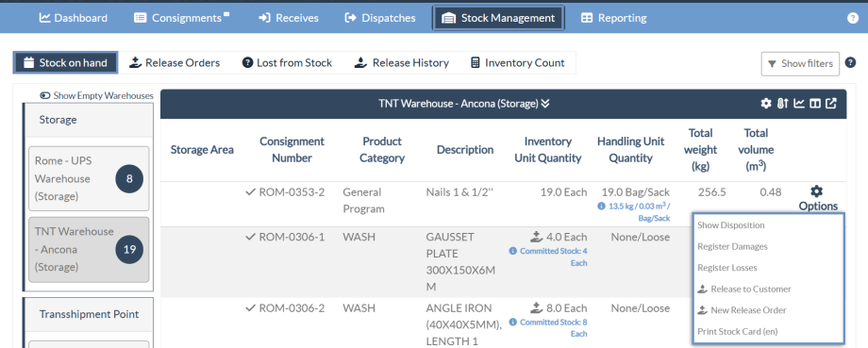This screenshot has height=348, width=868.
Task: Click the 19.0 Each quantity cell
Action: (x=563, y=192)
